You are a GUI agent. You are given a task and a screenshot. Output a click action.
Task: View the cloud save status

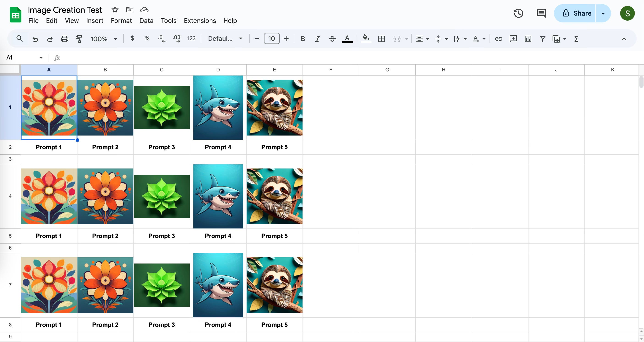pyautogui.click(x=144, y=10)
